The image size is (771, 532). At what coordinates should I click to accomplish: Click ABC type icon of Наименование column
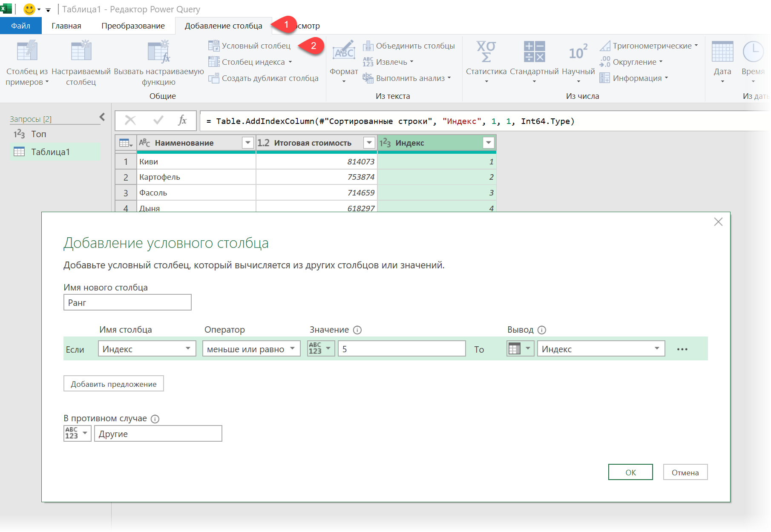[145, 143]
